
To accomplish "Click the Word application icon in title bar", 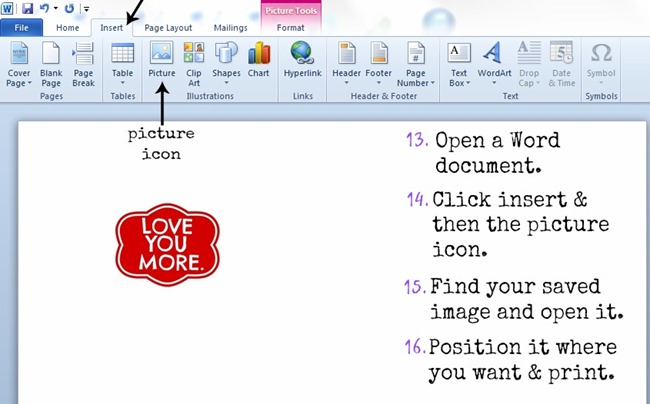I will tap(7, 8).
